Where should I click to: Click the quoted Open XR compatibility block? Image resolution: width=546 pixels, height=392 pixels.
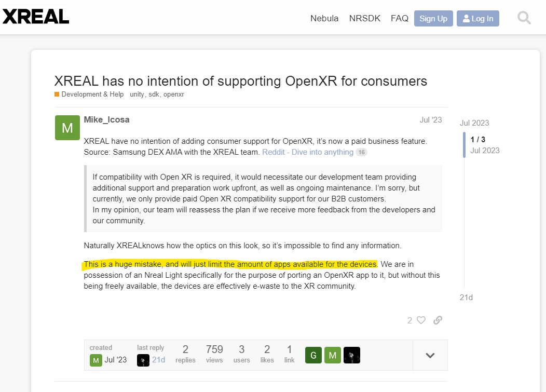pyautogui.click(x=263, y=199)
